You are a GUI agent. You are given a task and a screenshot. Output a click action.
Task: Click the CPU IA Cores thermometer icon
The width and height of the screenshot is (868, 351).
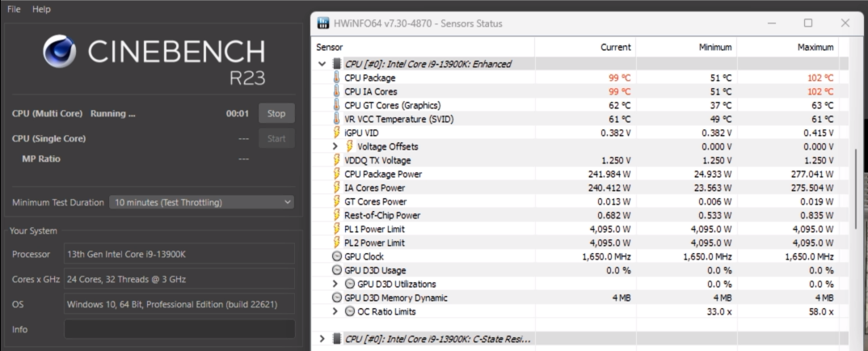pos(337,91)
